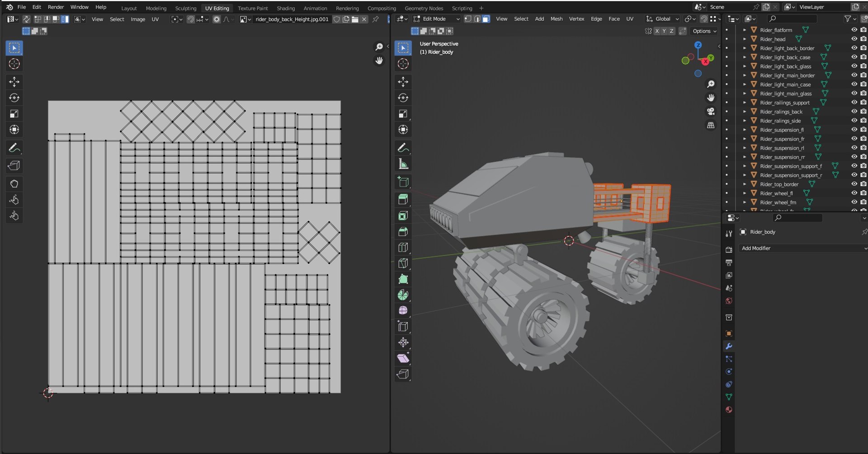Switch to the Texture Paint workspace tab
This screenshot has width=868, height=454.
tap(253, 8)
